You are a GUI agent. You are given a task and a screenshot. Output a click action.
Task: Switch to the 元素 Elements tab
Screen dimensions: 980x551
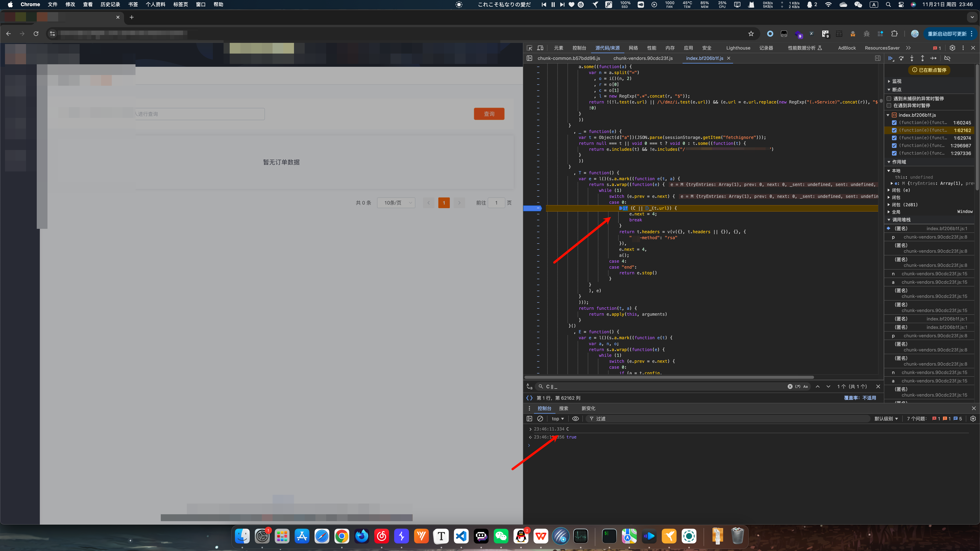(x=559, y=48)
